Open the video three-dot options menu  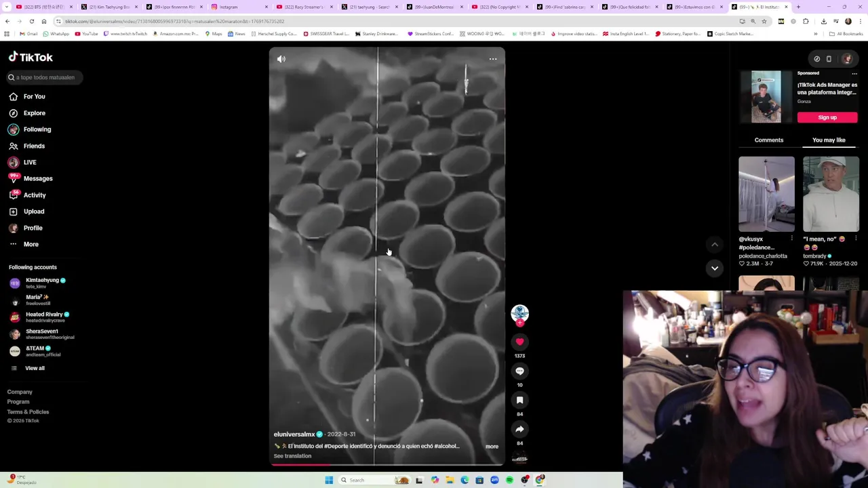[493, 59]
